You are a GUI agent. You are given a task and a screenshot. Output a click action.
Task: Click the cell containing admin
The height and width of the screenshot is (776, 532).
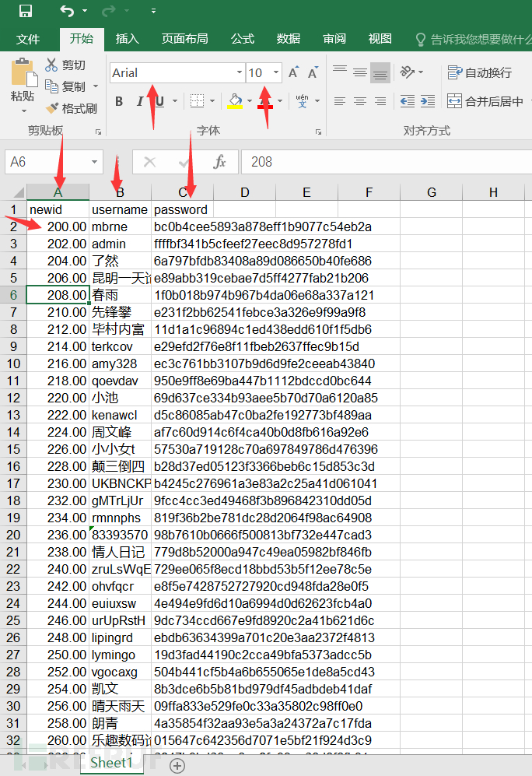pos(120,244)
